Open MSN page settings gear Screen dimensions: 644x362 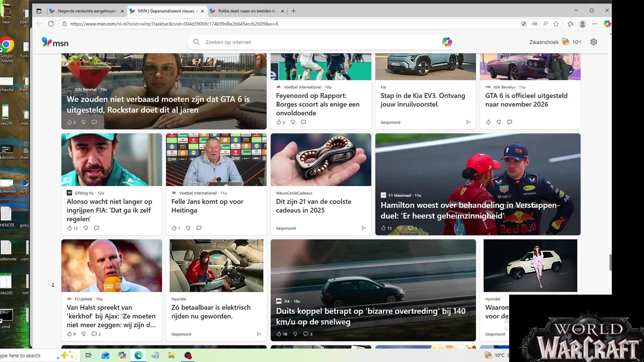pos(594,42)
